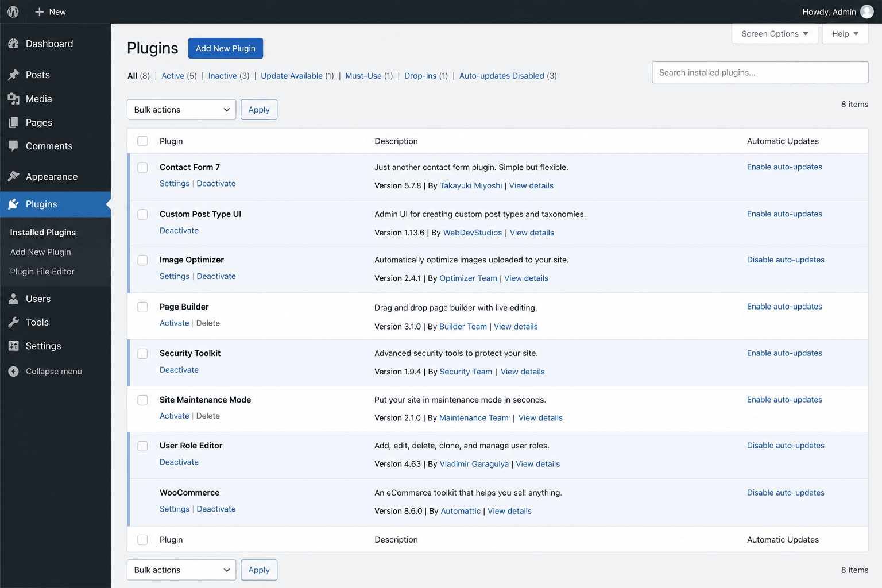Click the Comments bubble icon
The image size is (882, 588).
pyautogui.click(x=14, y=146)
